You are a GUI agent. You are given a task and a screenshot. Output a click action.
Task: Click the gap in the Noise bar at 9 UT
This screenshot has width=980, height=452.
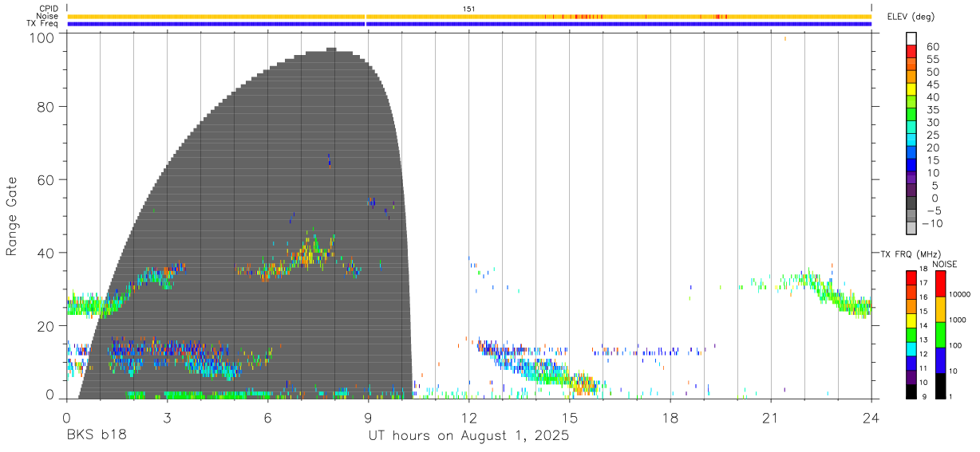(366, 16)
